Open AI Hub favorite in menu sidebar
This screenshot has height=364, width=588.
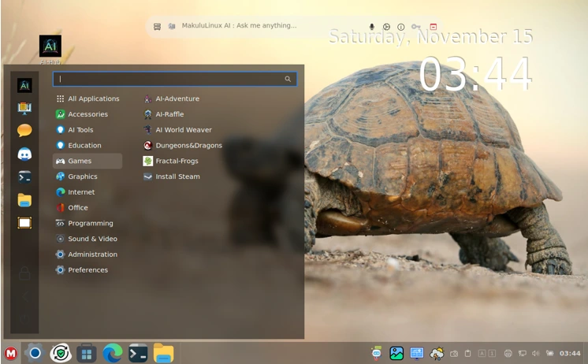(24, 85)
